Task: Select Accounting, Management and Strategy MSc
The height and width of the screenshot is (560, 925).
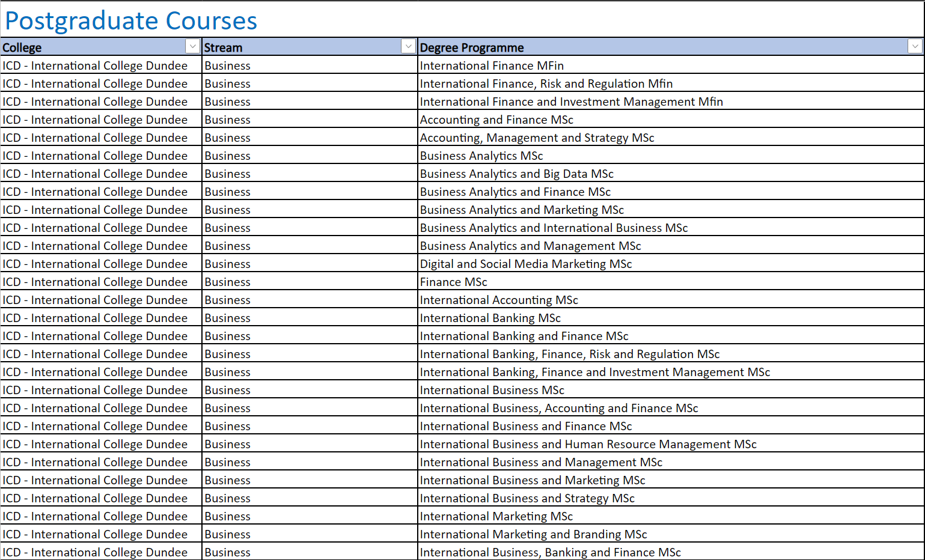Action: [x=671, y=138]
